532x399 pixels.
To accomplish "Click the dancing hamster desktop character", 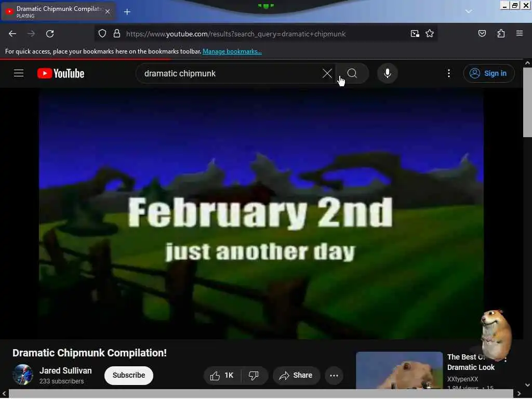I will 496,335.
